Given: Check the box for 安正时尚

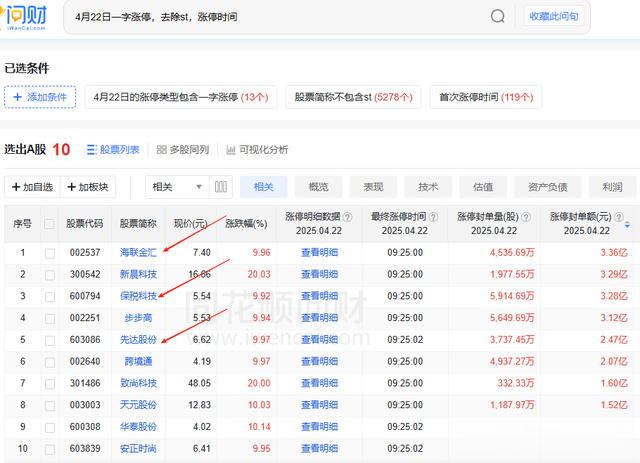Looking at the screenshot, I should point(50,449).
